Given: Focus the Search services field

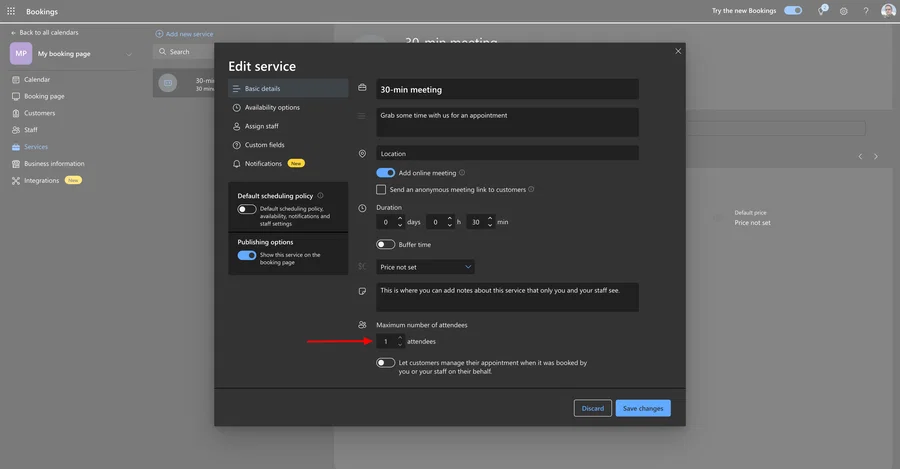Looking at the screenshot, I should pyautogui.click(x=185, y=52).
